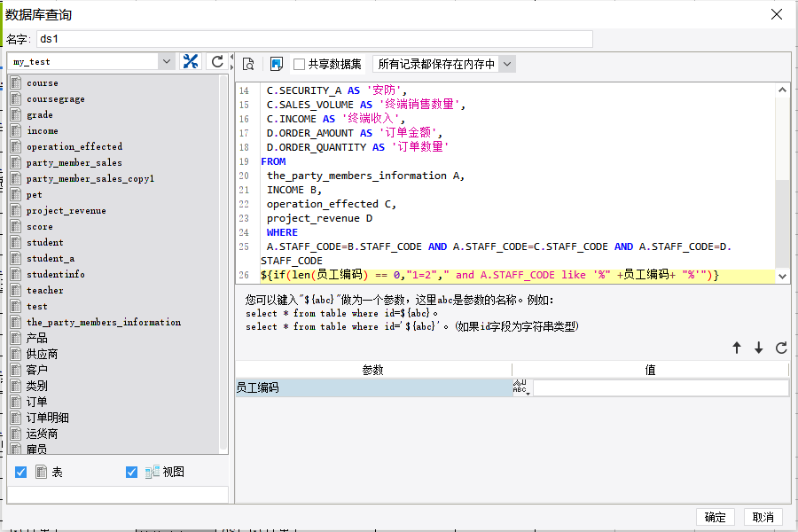Image resolution: width=798 pixels, height=532 pixels.
Task: Click the 参数 column header
Action: (x=373, y=370)
